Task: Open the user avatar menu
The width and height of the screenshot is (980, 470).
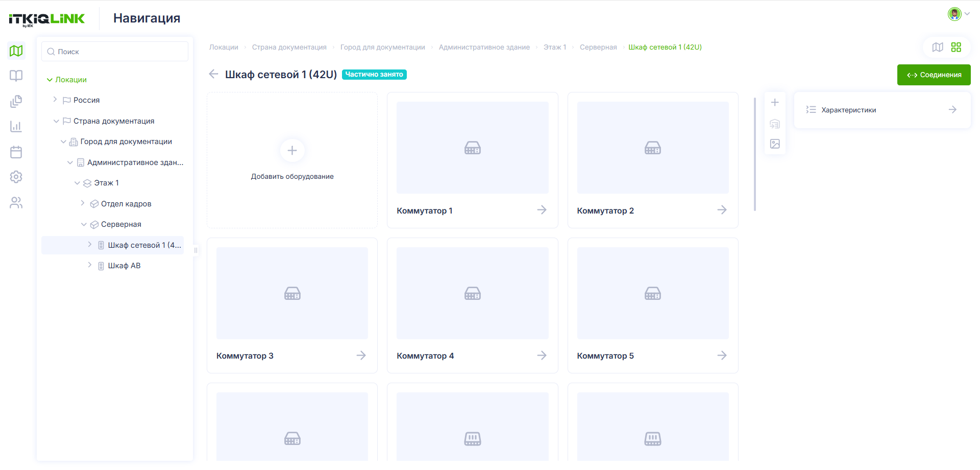Action: click(x=959, y=14)
